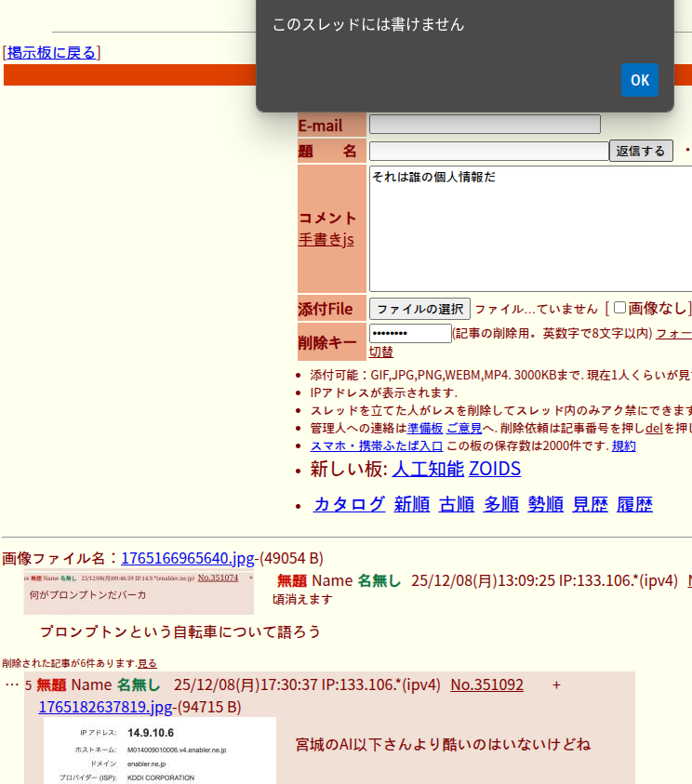Sort threads by 勢順
The width and height of the screenshot is (692, 784).
pos(545,504)
